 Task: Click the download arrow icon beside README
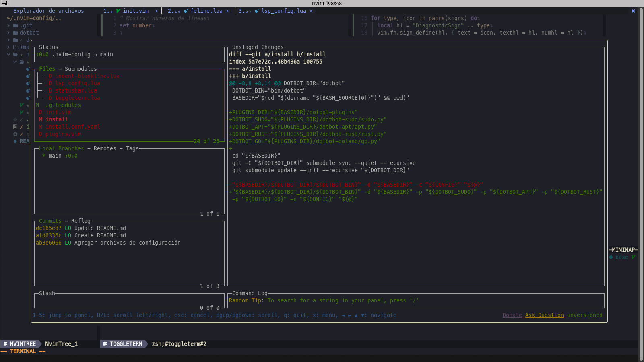(x=15, y=141)
